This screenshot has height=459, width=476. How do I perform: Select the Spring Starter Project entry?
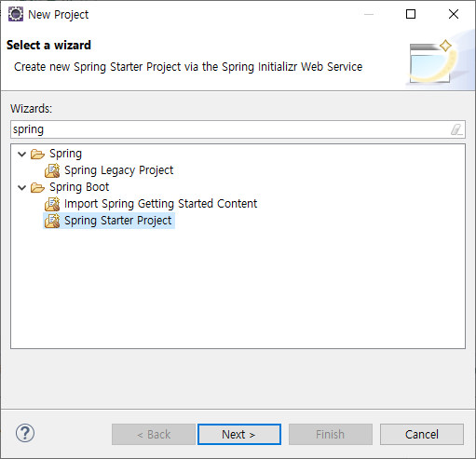point(117,221)
